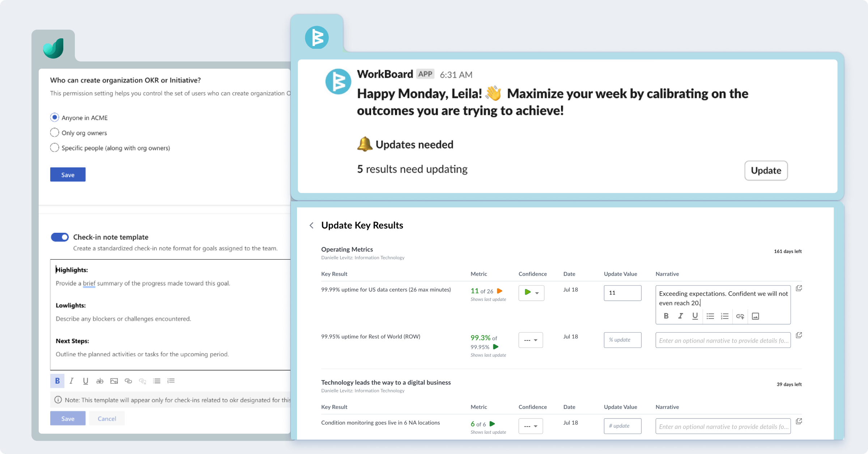Insert image in check-in template toolbar
The image size is (868, 454).
pyautogui.click(x=114, y=381)
